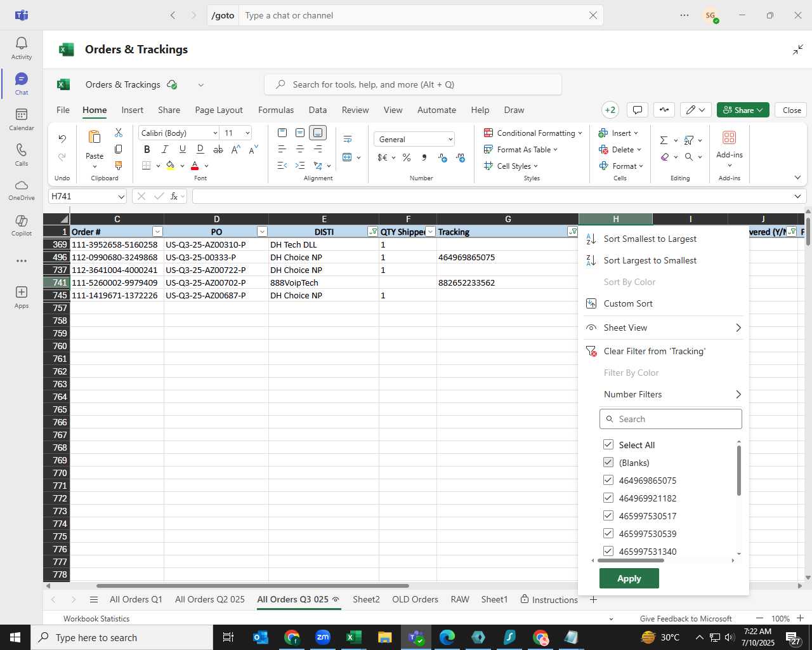
Task: Switch to All Orders Q1 sheet
Action: [136, 599]
